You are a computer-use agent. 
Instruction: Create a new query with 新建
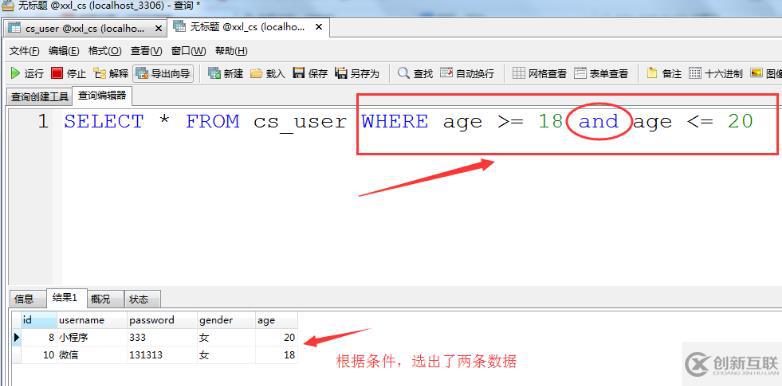[x=225, y=73]
